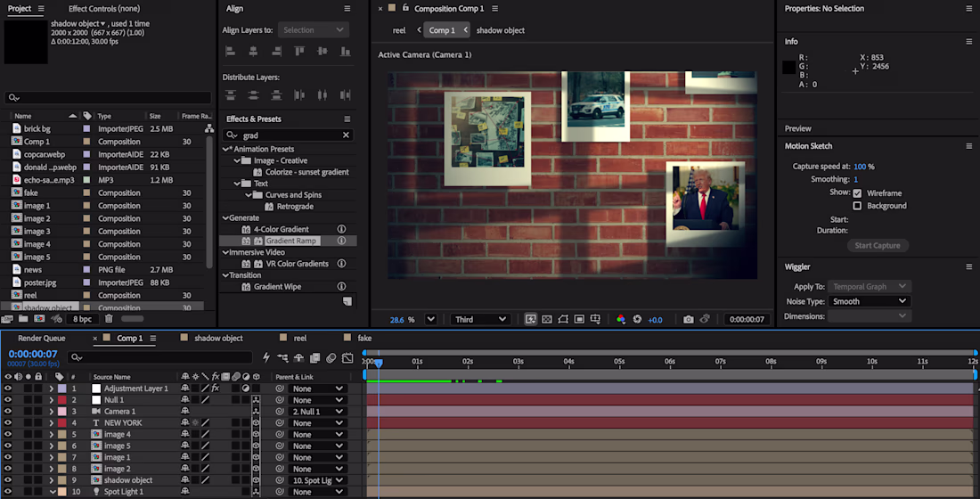
Task: Collapse the Animation Presets category
Action: 225,149
